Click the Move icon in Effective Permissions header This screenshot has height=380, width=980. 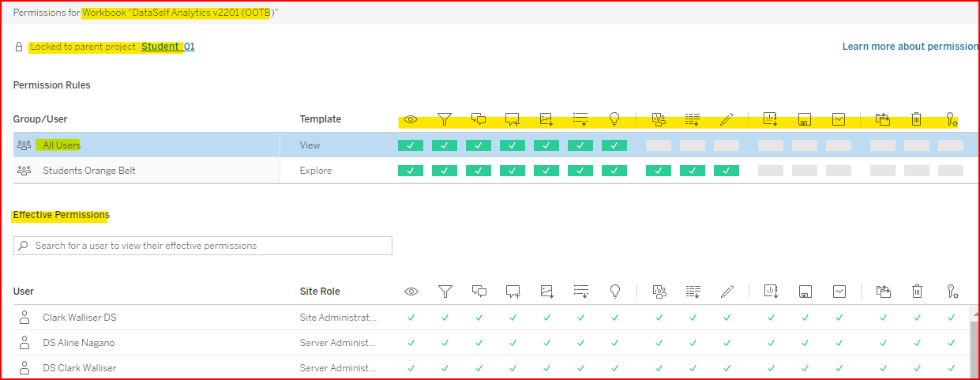pos(883,292)
